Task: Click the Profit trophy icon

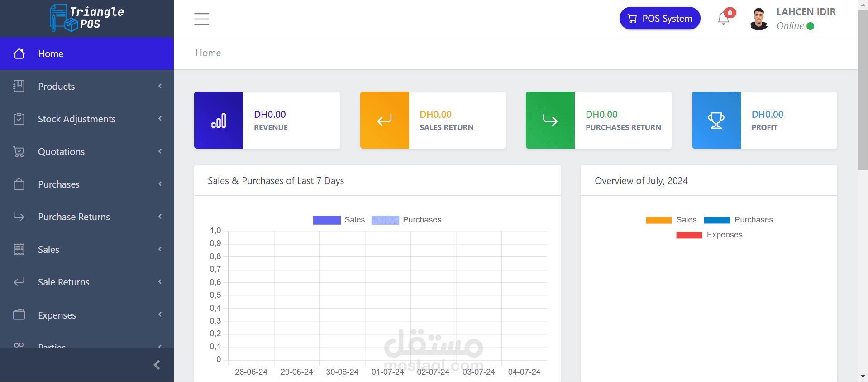Action: tap(716, 120)
